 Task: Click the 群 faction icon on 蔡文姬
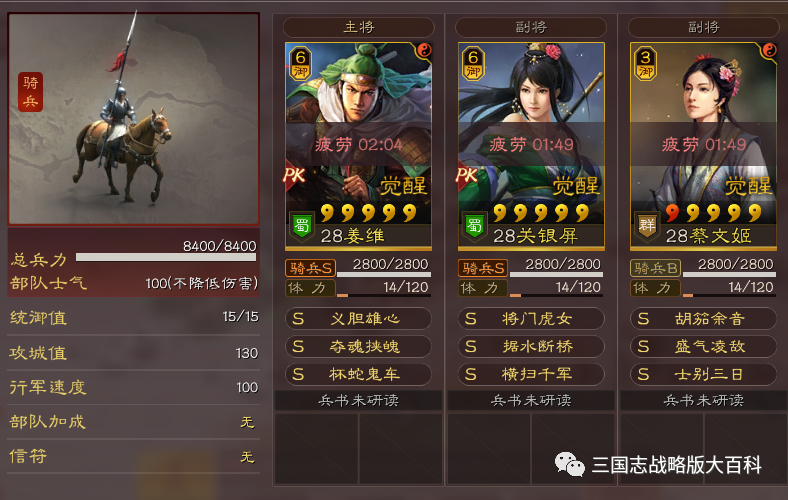click(x=647, y=227)
